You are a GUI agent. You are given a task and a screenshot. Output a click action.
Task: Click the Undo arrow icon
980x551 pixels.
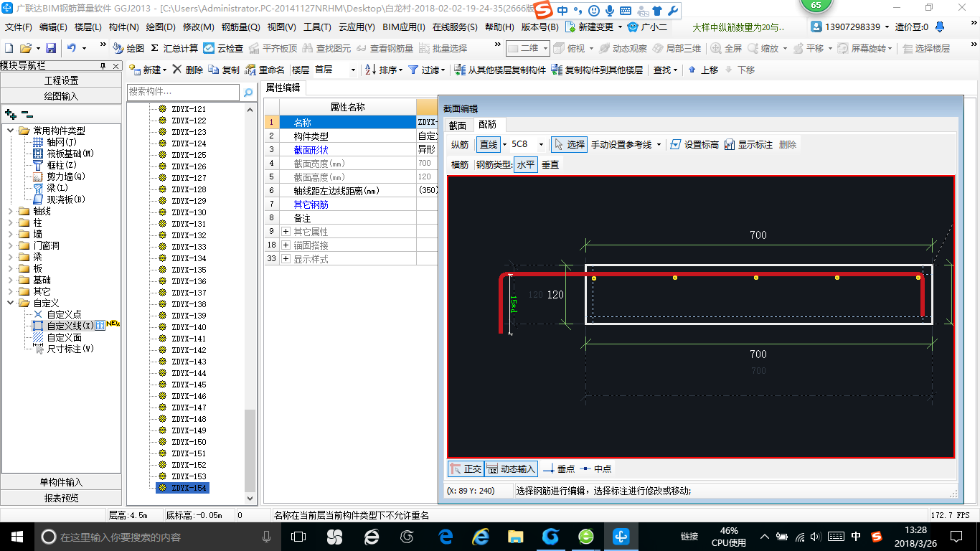(x=72, y=48)
